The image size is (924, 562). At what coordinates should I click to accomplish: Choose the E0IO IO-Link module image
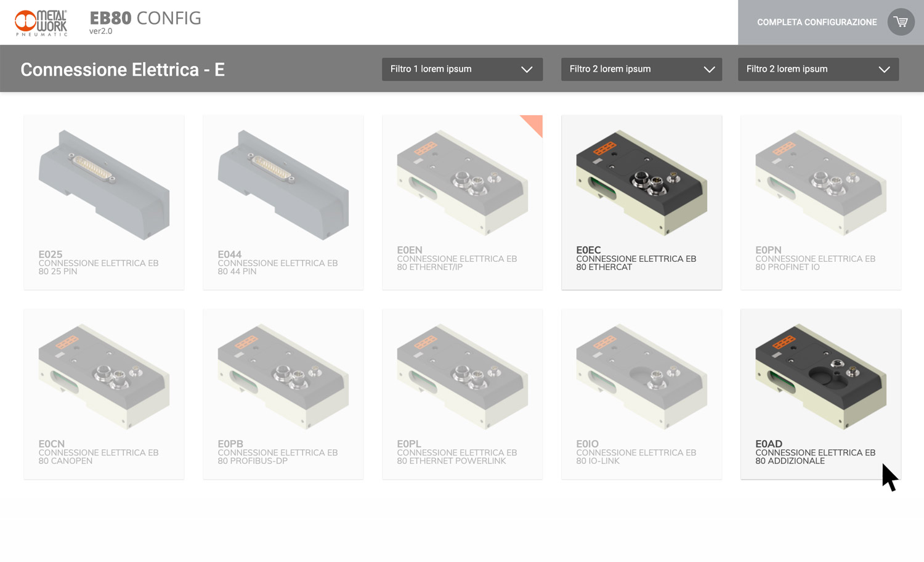(642, 377)
